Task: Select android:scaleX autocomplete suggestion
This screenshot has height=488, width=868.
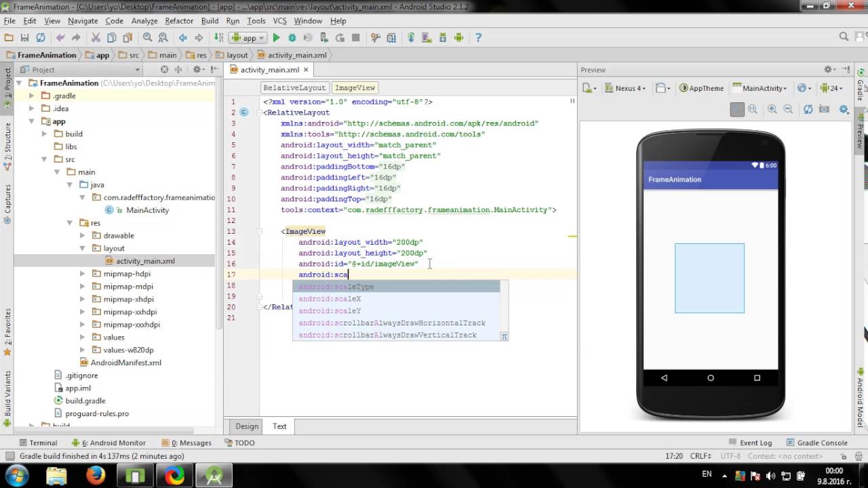Action: [396, 299]
